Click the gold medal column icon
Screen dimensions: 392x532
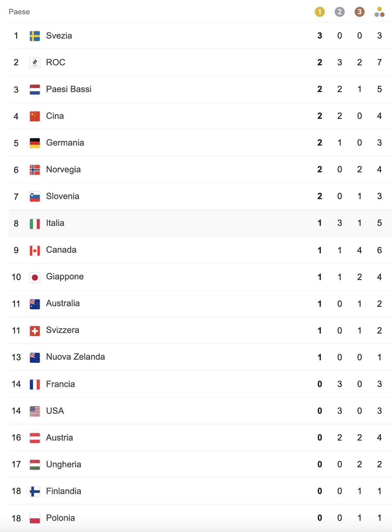point(319,12)
